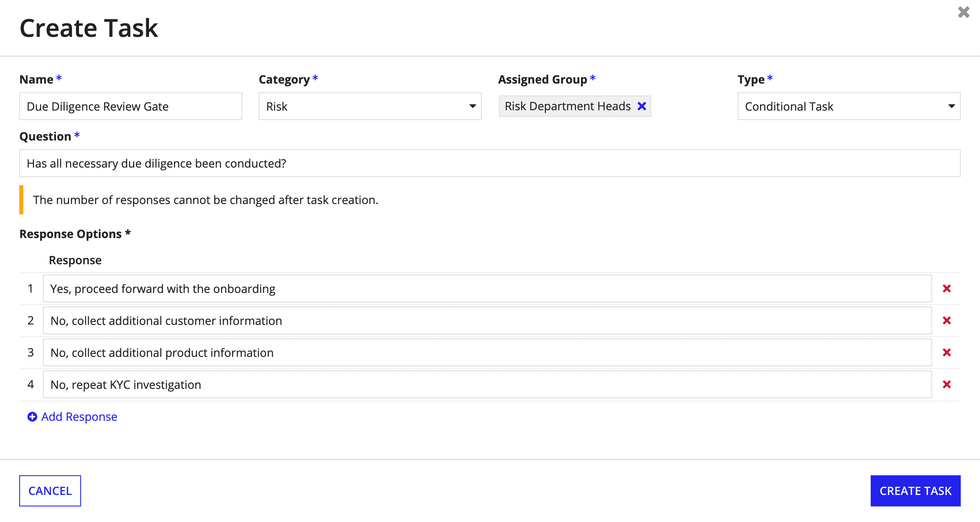Viewport: 980px width, 522px height.
Task: Delete the 'collect additional customer information' response
Action: pyautogui.click(x=946, y=320)
